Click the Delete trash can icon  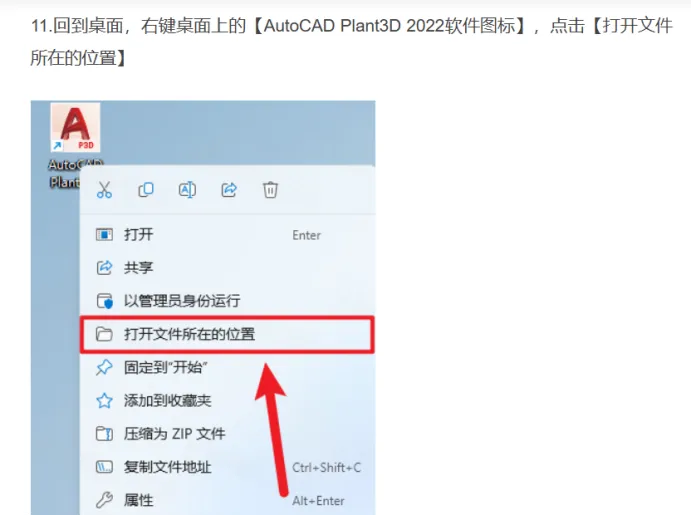270,190
